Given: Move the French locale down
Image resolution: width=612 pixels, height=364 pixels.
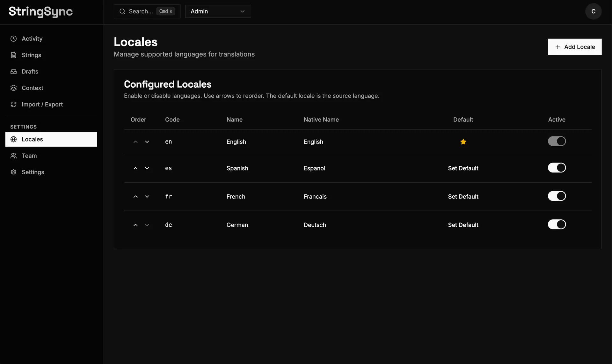Looking at the screenshot, I should click(x=147, y=197).
